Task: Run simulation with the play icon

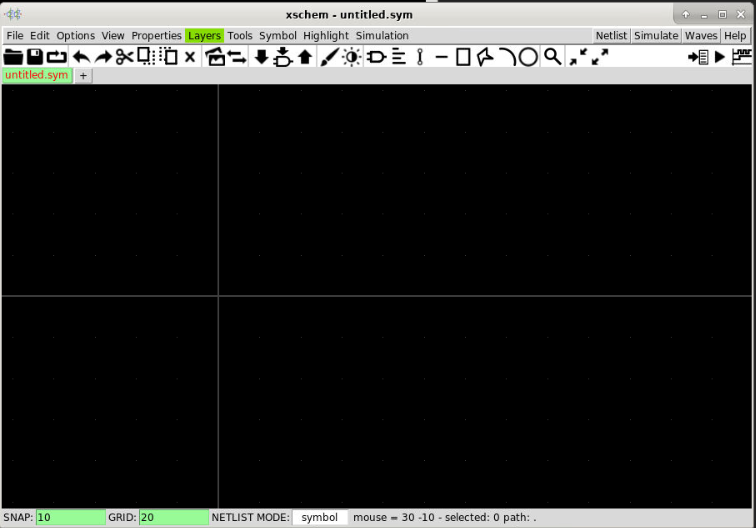Action: point(720,57)
